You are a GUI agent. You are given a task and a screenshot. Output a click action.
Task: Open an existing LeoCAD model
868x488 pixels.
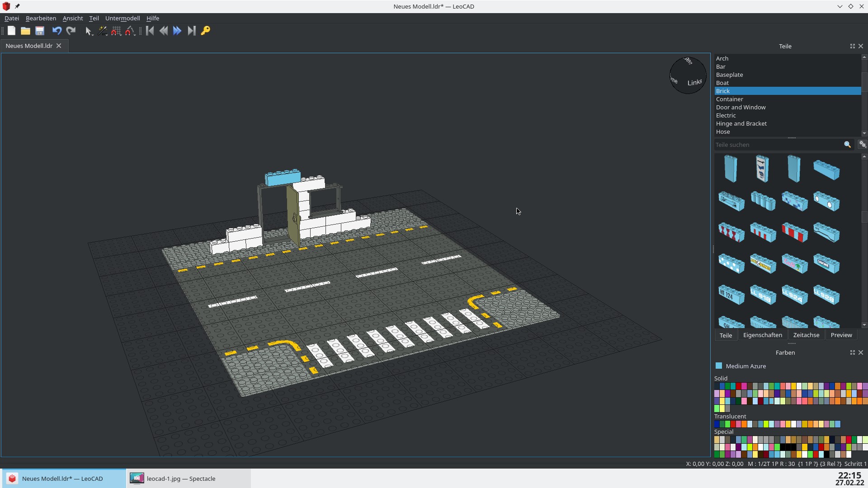(x=25, y=31)
